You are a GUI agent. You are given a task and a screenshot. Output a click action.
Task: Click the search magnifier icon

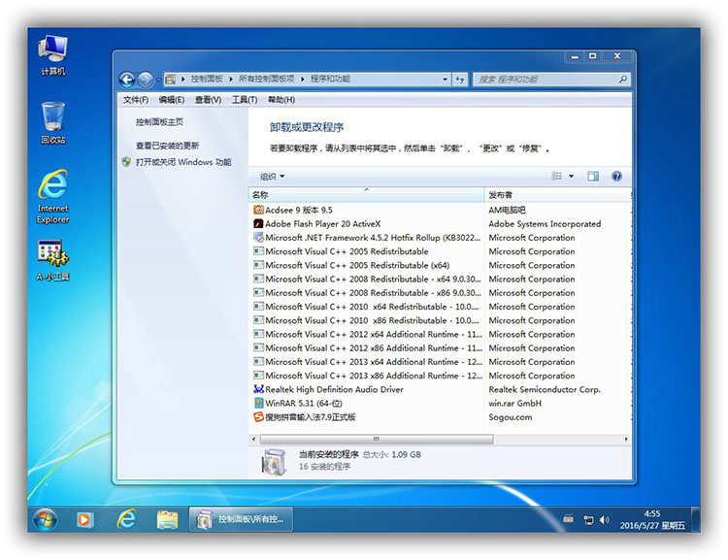[x=622, y=80]
